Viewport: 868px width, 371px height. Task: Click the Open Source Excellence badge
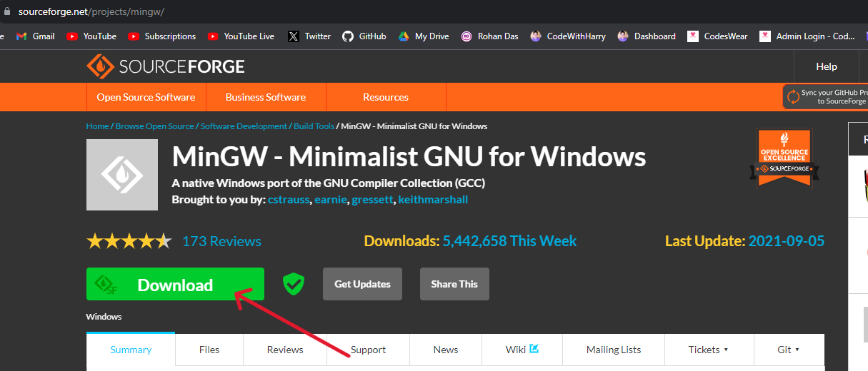[x=784, y=157]
